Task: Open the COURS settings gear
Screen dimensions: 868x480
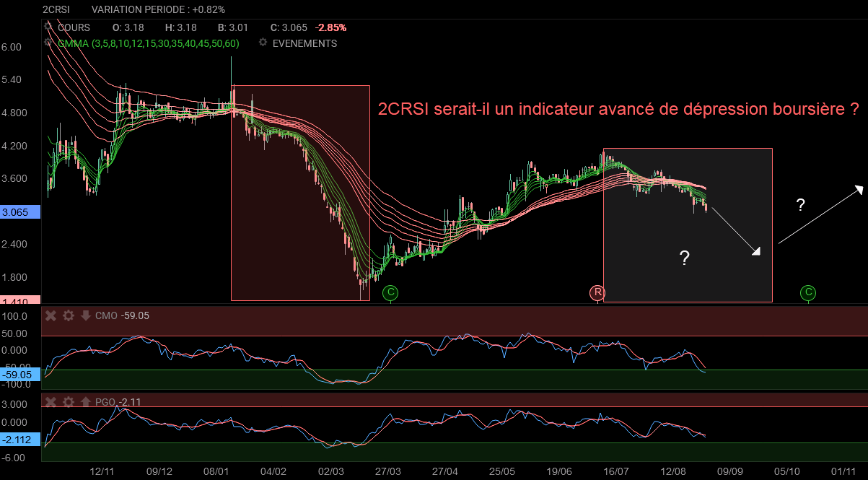Action: [x=48, y=27]
